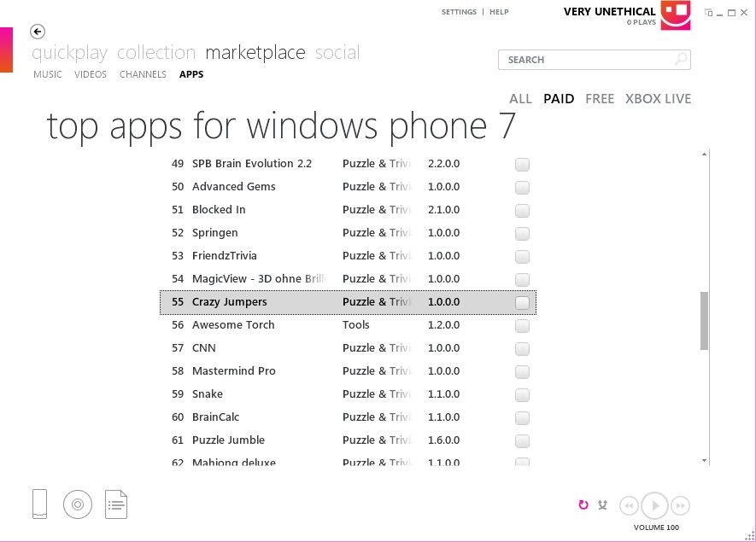Switch to CHANNELS sub-tab
Image resolution: width=756 pixels, height=542 pixels.
143,74
